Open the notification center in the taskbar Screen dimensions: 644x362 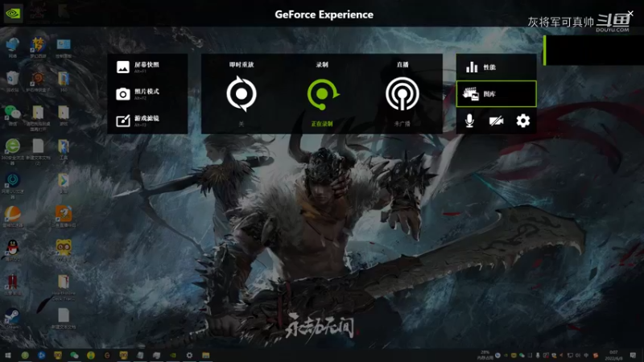click(x=633, y=355)
